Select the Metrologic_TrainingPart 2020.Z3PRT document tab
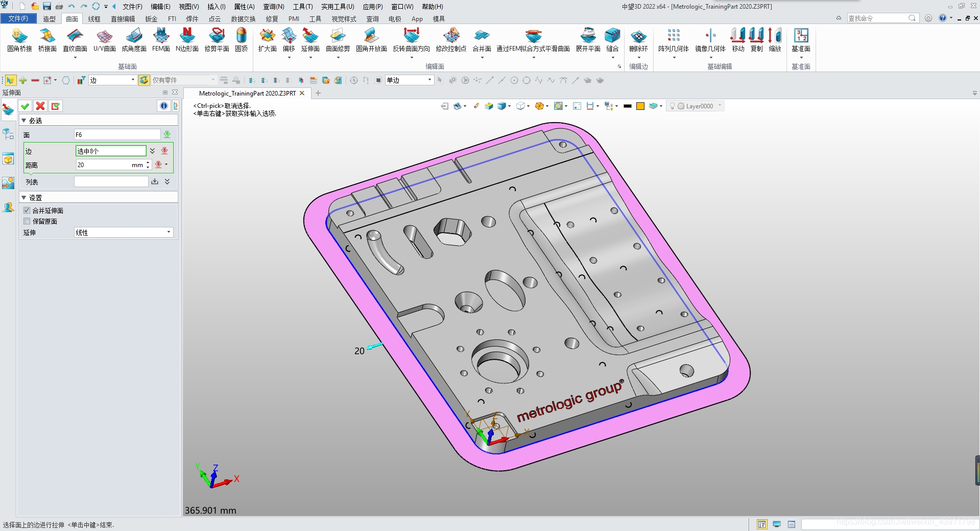The image size is (980, 531). coord(247,93)
